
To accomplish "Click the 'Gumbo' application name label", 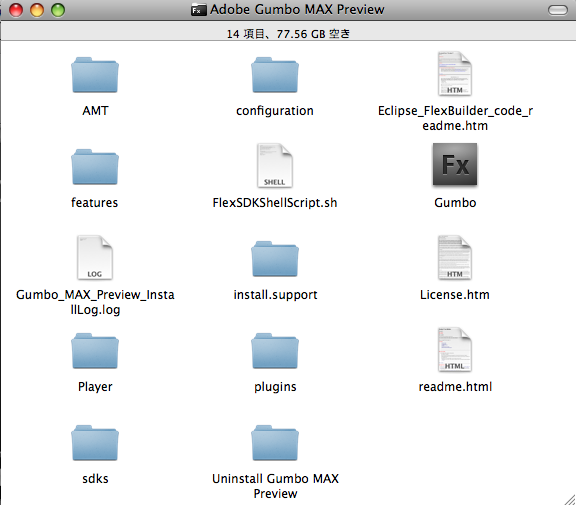I will point(455,202).
